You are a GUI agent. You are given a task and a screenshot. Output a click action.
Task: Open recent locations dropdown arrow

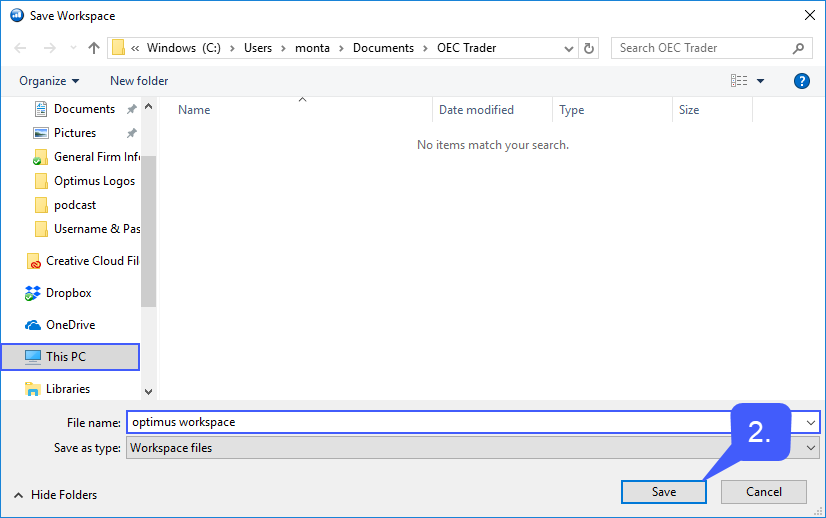click(x=73, y=48)
